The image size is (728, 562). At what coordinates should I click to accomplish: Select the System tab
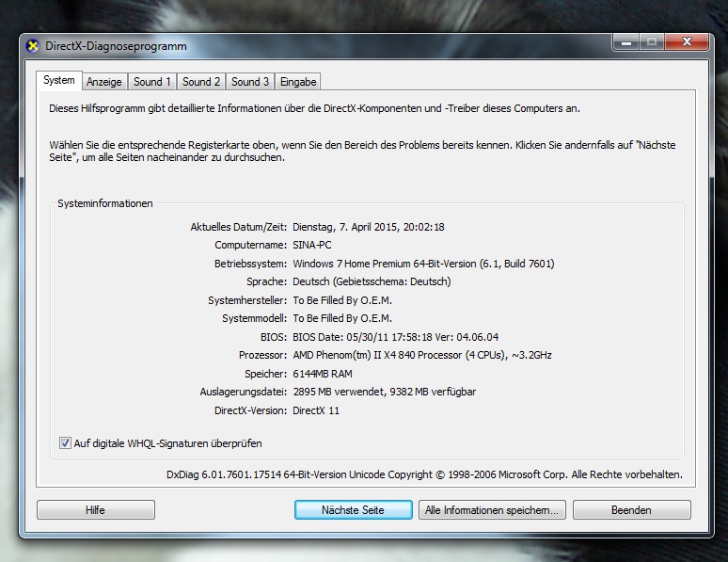tap(59, 81)
